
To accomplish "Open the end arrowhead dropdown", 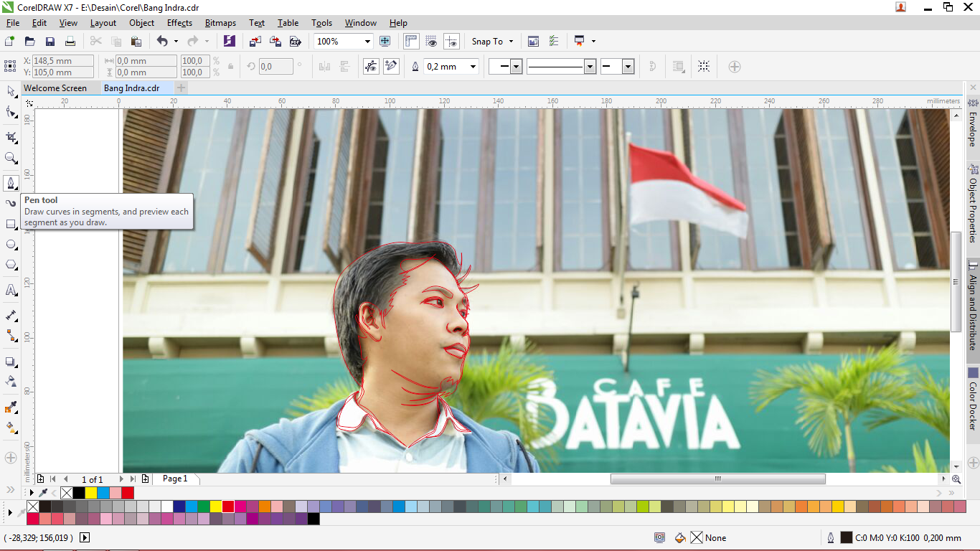I will (x=628, y=67).
